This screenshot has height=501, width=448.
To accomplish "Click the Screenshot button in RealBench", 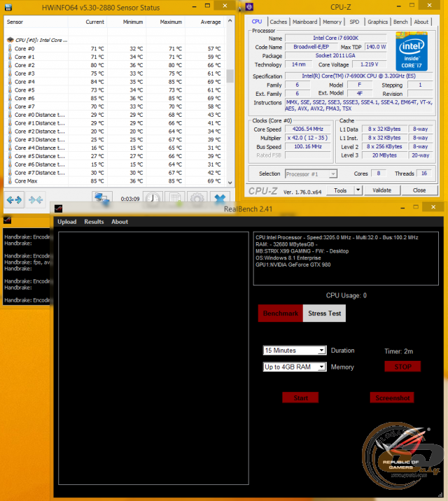I will [x=392, y=398].
